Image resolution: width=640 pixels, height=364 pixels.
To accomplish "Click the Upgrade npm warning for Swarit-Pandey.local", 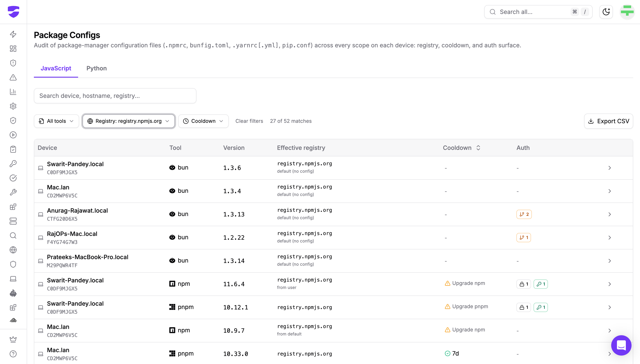I will [x=465, y=283].
